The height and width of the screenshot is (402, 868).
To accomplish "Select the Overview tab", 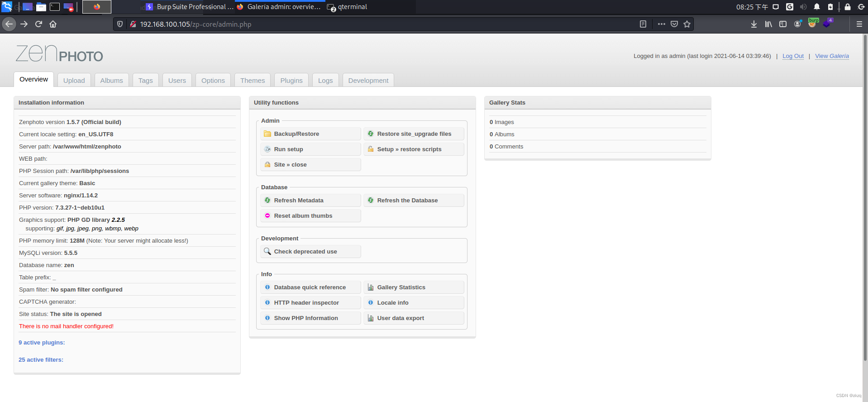I will click(34, 79).
